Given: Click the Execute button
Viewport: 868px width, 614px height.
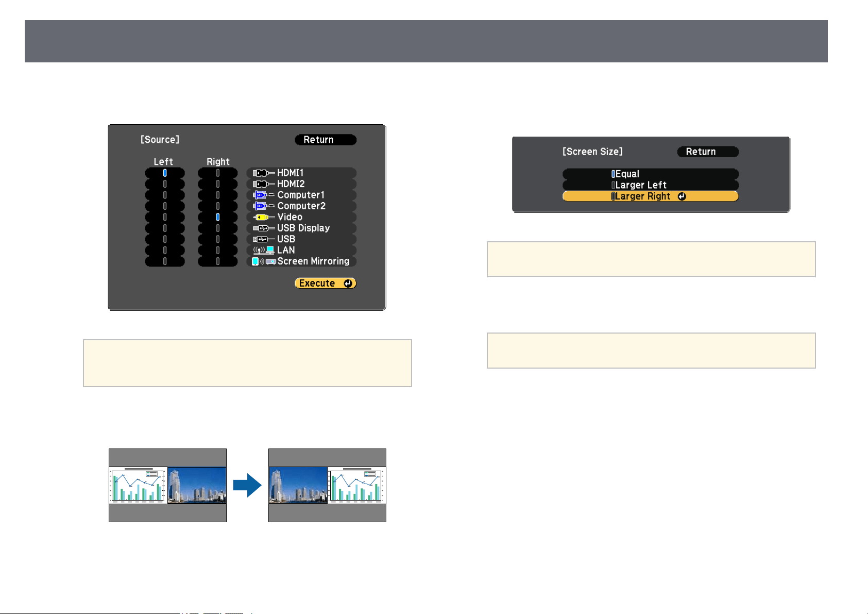Looking at the screenshot, I should pyautogui.click(x=326, y=283).
